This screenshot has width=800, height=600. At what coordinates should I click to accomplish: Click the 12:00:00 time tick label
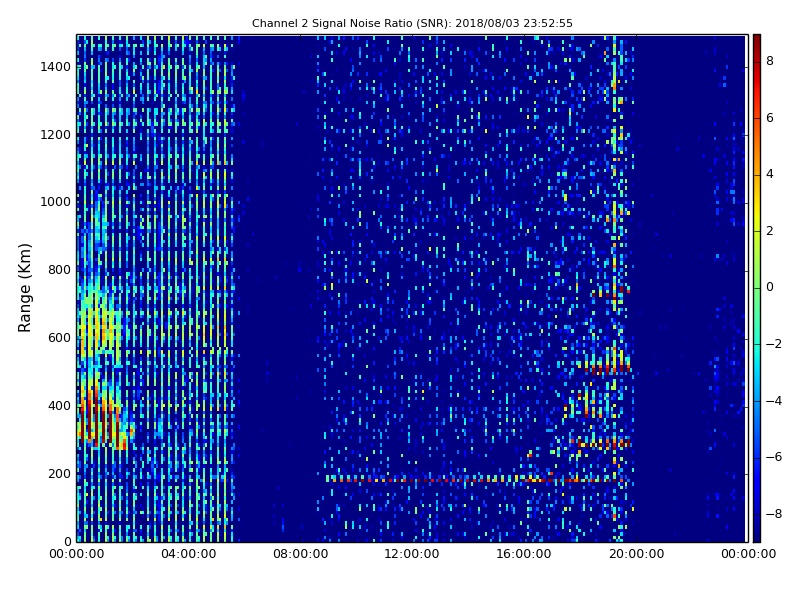[412, 554]
